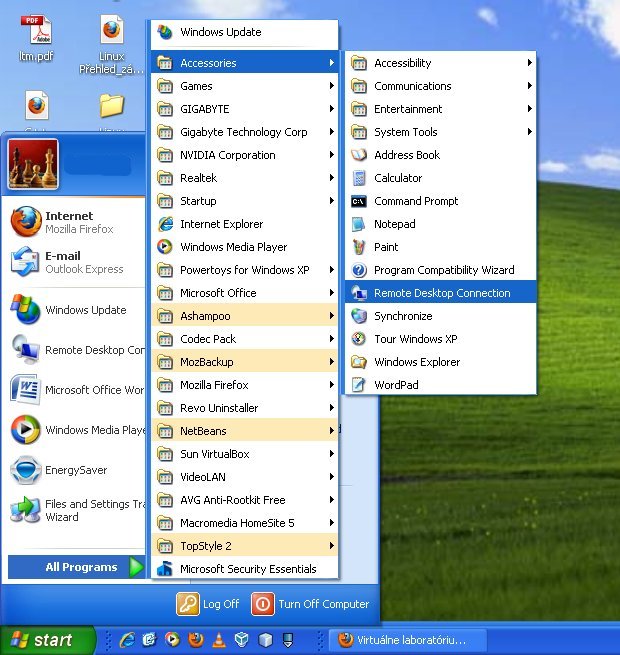Open Command Prompt
620x655 pixels.
(x=440, y=201)
